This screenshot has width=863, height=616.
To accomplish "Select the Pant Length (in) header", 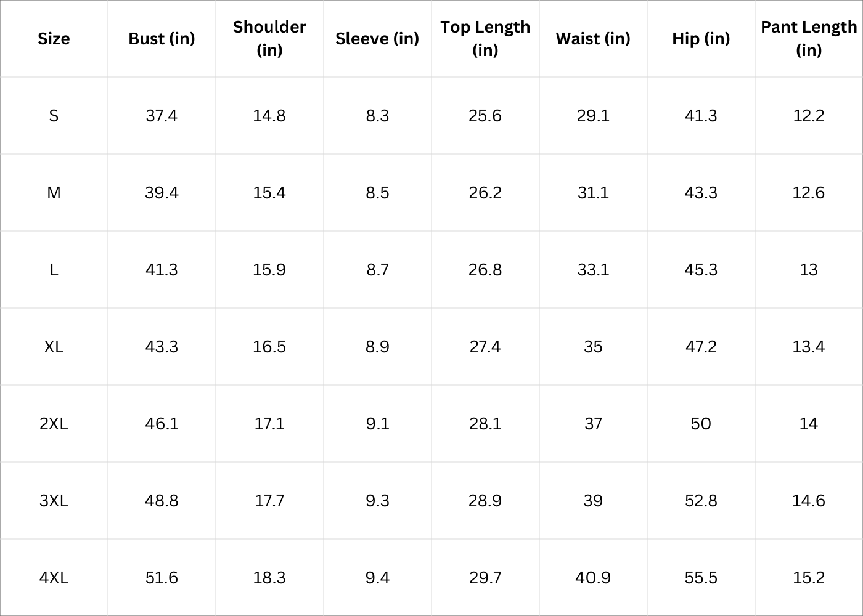I will pos(809,39).
